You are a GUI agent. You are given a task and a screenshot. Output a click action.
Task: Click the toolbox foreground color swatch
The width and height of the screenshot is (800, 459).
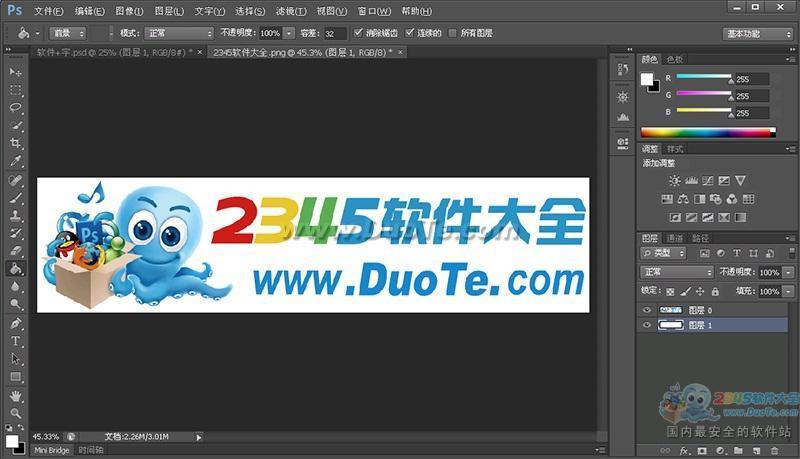click(12, 441)
